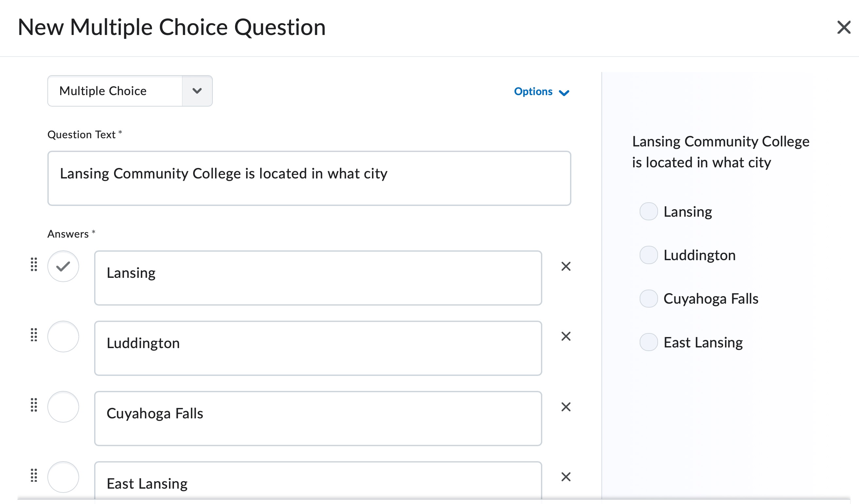Viewport: 859px width, 504px height.
Task: Mark East Lansing as the correct answer
Action: [x=63, y=477]
